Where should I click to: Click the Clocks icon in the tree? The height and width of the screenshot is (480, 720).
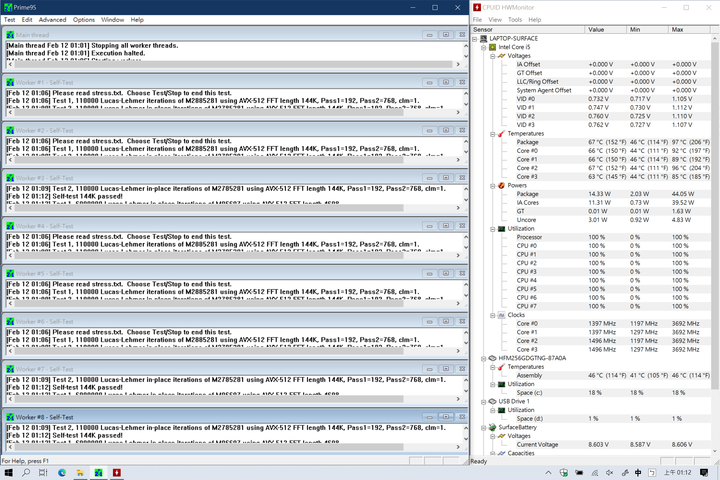[501, 315]
